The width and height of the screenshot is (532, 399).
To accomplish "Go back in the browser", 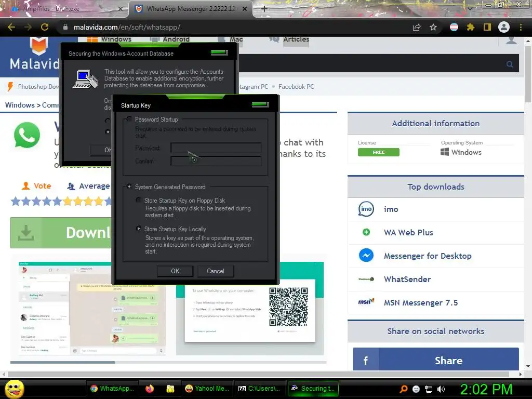I will (11, 27).
